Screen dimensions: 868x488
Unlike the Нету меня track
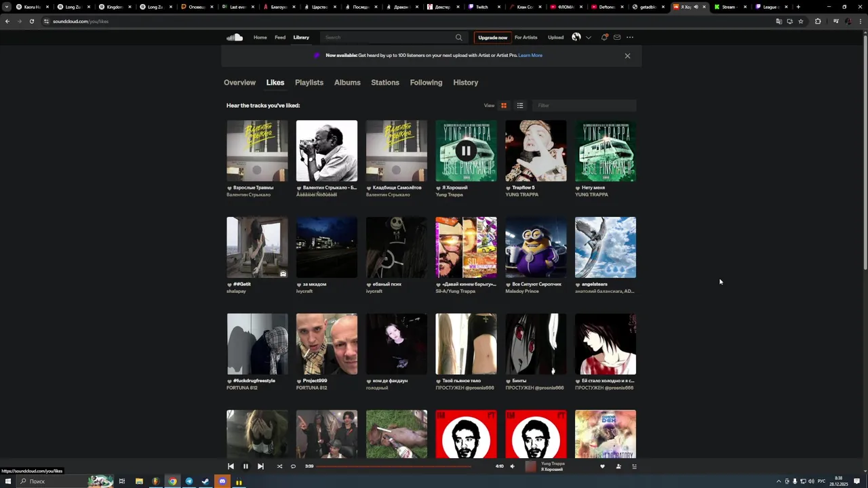(x=578, y=188)
